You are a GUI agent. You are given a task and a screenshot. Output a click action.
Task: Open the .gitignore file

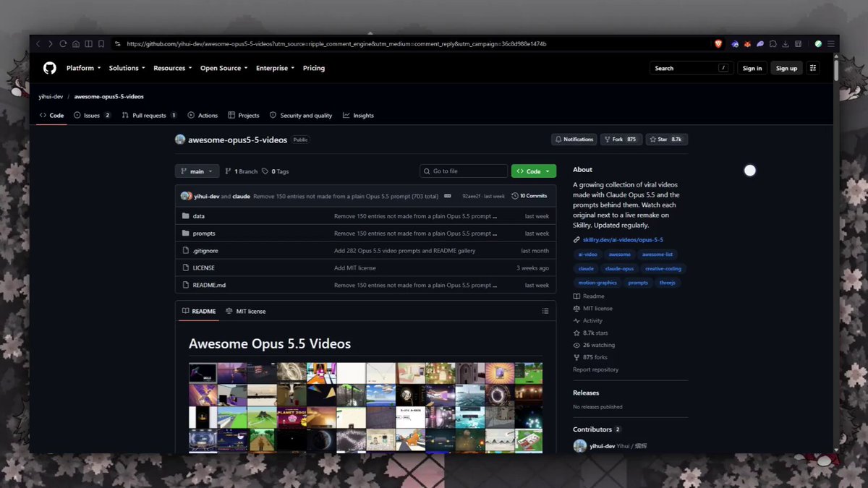(x=205, y=251)
